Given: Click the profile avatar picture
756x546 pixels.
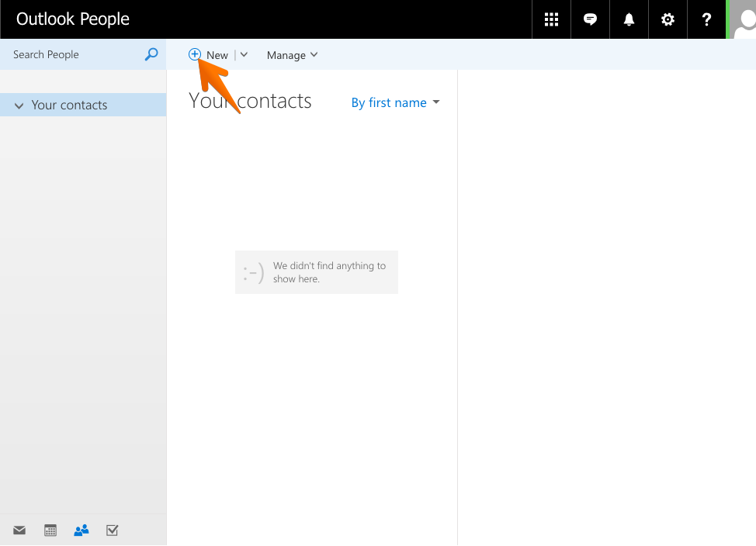Looking at the screenshot, I should click(744, 19).
